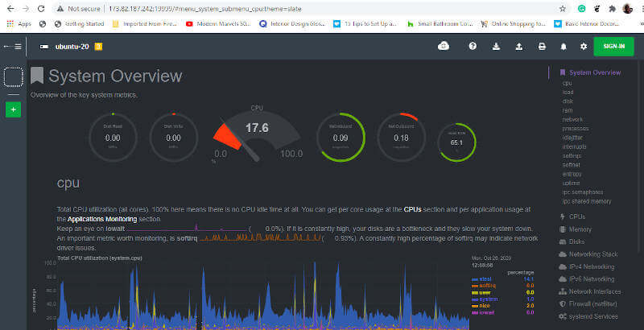This screenshot has height=330, width=644.
Task: Select the interrupts submenu item
Action: point(572,146)
